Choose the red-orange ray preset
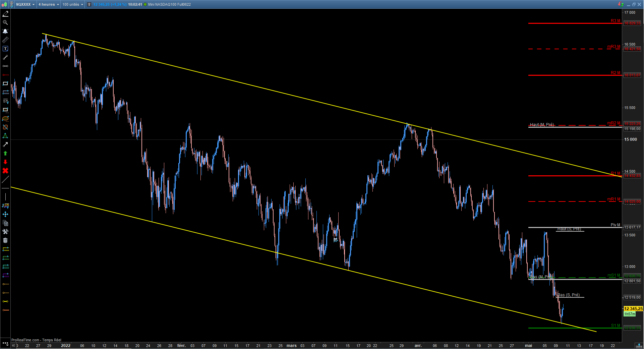644x349 pixels. (x=5, y=310)
